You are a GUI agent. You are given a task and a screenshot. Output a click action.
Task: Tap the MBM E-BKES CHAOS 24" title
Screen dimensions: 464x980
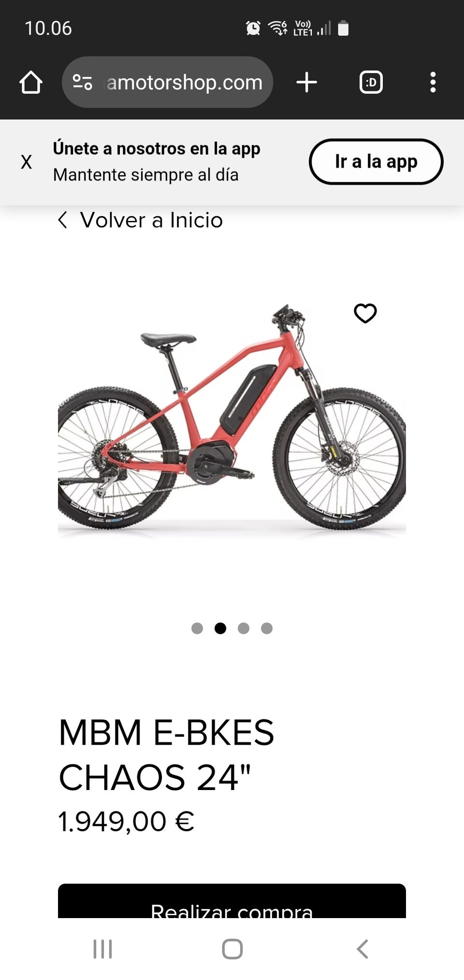[166, 755]
